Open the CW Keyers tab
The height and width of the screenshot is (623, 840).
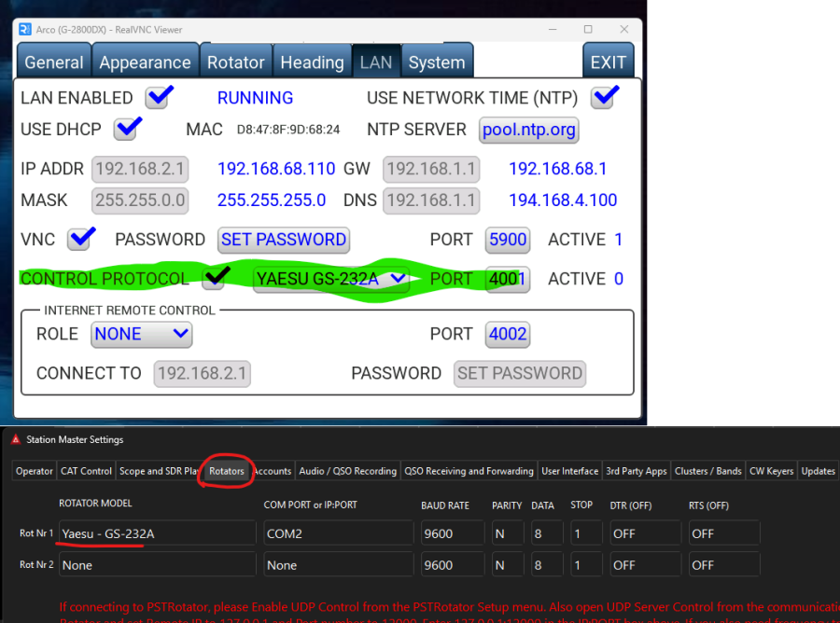tap(772, 471)
